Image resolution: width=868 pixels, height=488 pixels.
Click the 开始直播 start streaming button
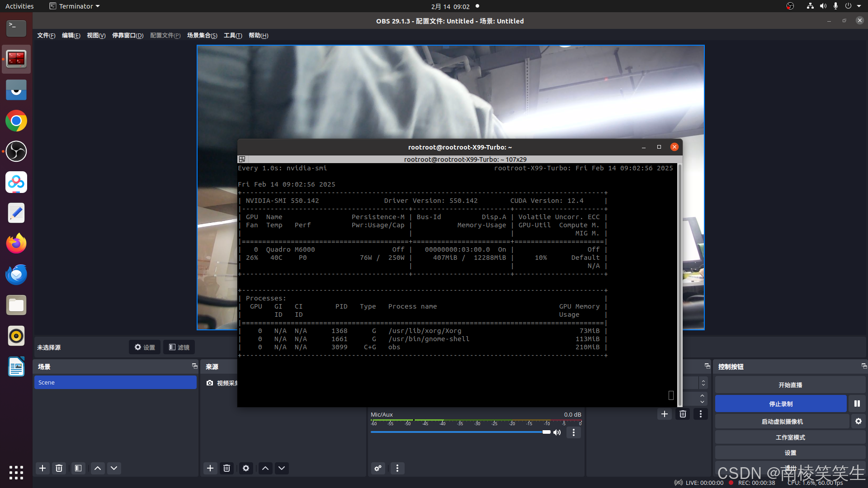(790, 385)
